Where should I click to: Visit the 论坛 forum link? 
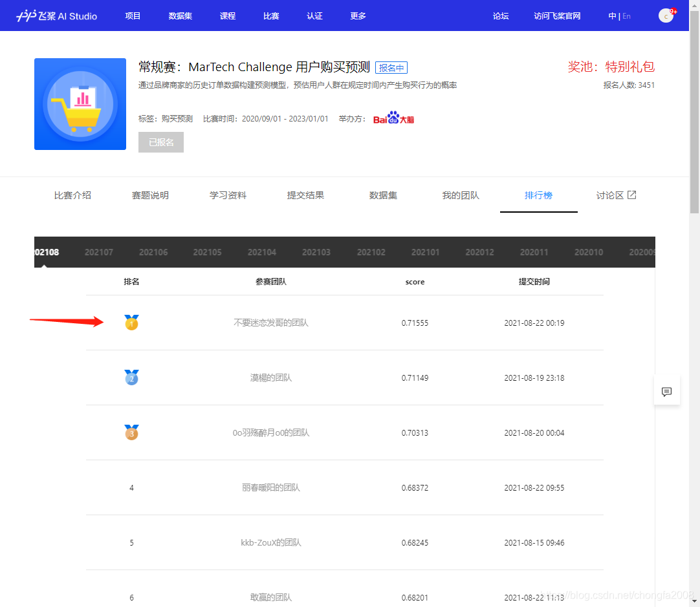point(501,16)
